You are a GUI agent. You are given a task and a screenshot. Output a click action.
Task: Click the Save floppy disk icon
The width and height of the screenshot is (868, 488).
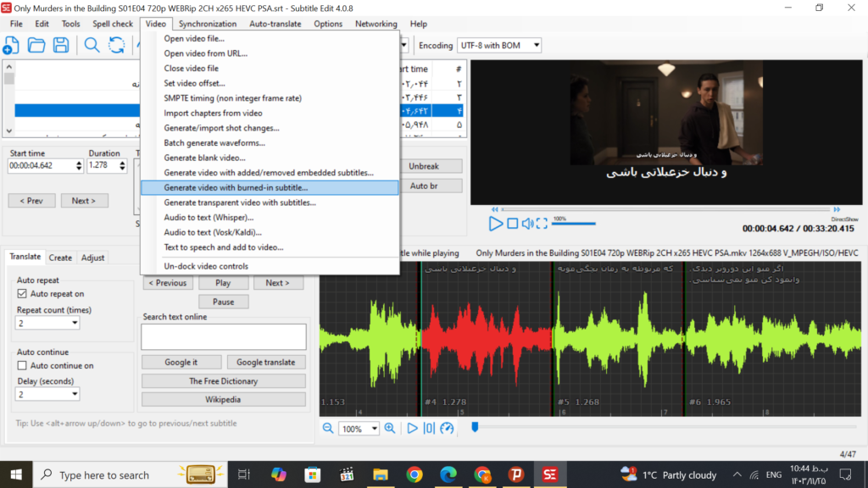[x=61, y=45]
